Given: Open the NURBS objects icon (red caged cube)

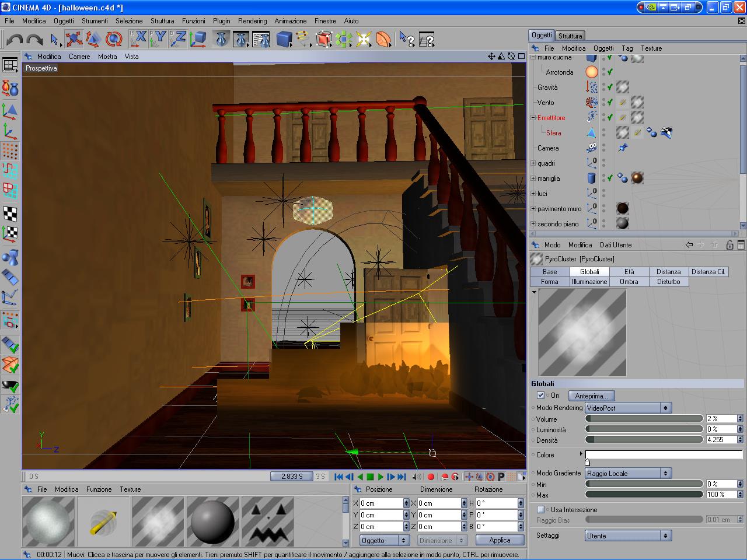Looking at the screenshot, I should point(324,39).
